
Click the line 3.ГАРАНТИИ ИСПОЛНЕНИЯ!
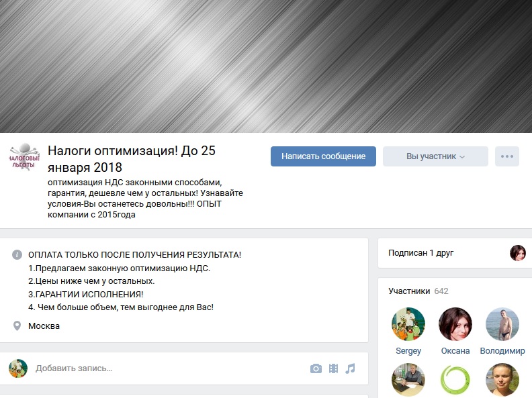[86, 294]
